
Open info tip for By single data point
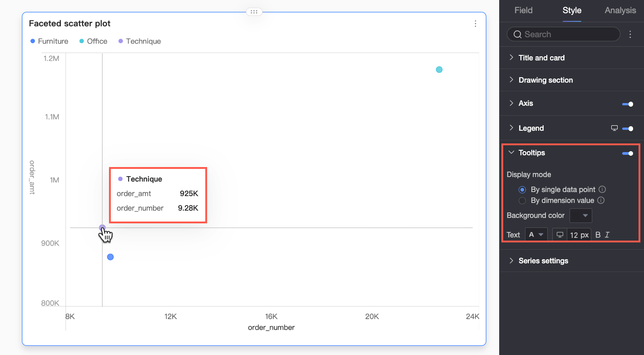pos(602,189)
